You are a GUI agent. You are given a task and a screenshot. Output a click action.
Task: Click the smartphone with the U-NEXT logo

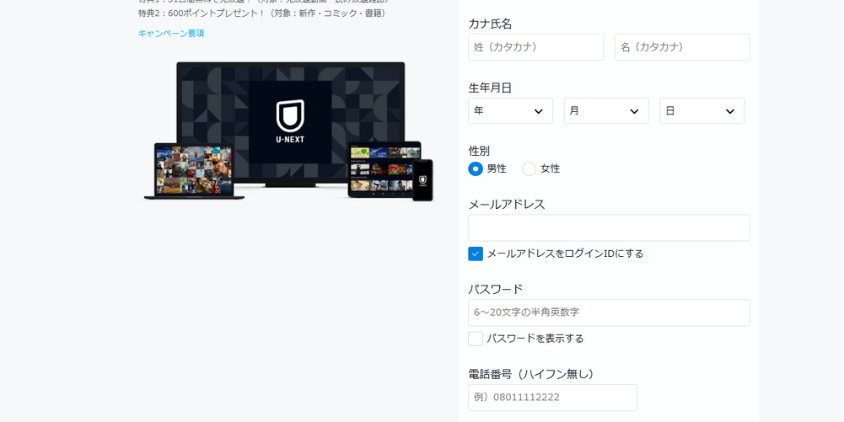[x=423, y=180]
